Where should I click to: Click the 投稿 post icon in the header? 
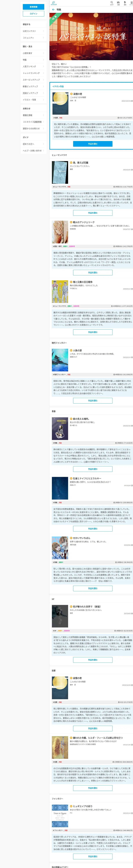tap(125, 3)
